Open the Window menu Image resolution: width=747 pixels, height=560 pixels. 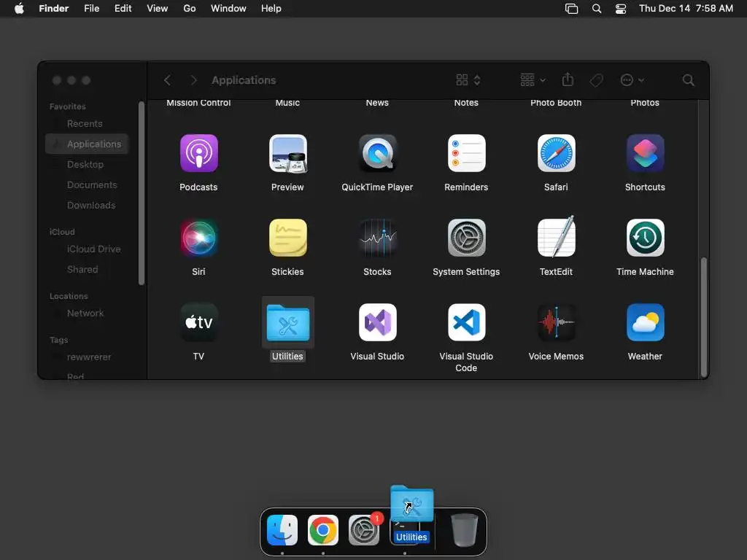(x=228, y=9)
